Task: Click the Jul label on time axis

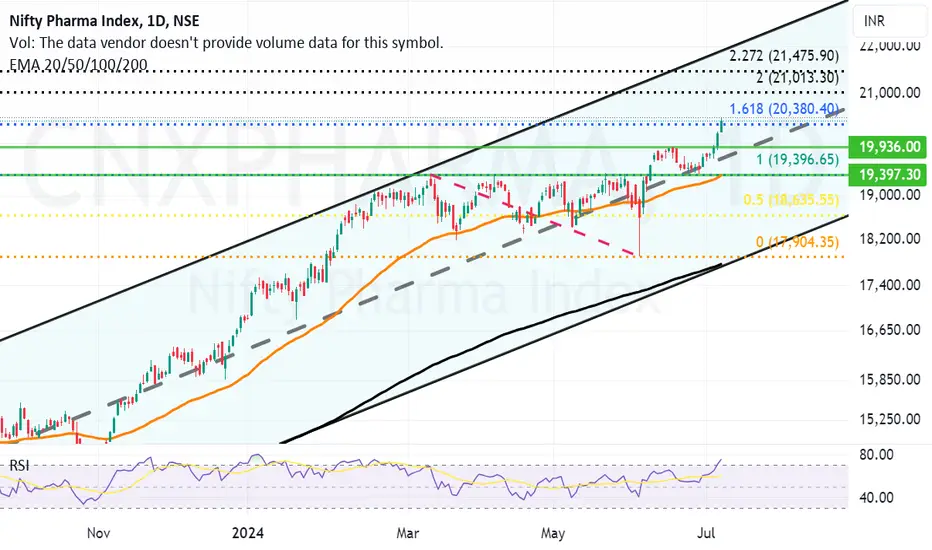Action: click(x=706, y=533)
